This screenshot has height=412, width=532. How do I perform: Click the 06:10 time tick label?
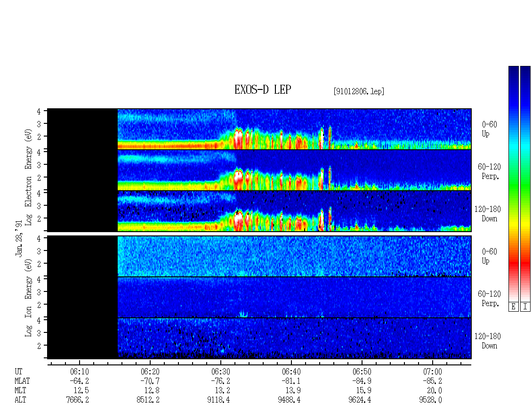(x=80, y=372)
